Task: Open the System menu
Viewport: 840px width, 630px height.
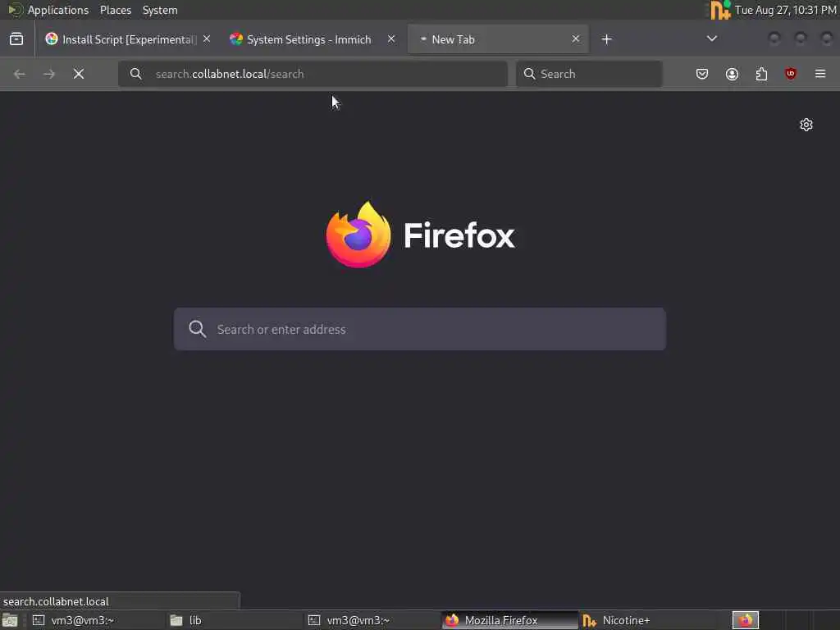Action: [x=160, y=10]
